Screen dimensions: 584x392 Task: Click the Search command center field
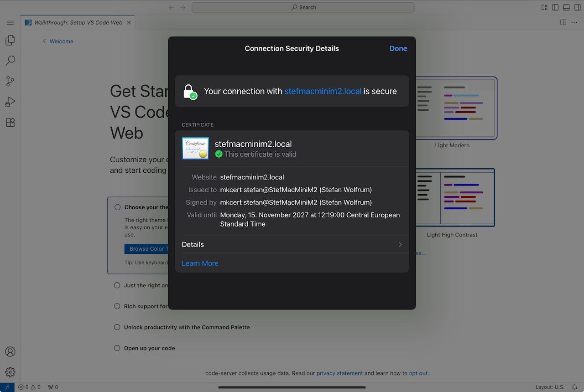[x=303, y=7]
